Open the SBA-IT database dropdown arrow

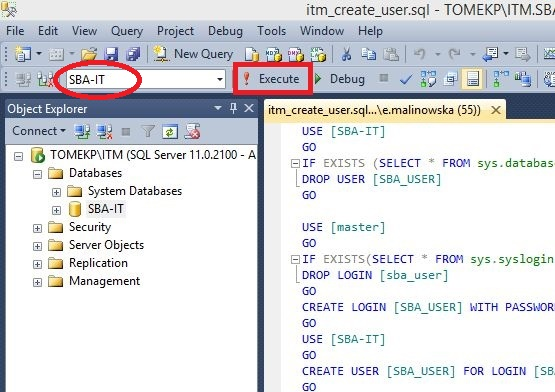click(x=220, y=79)
